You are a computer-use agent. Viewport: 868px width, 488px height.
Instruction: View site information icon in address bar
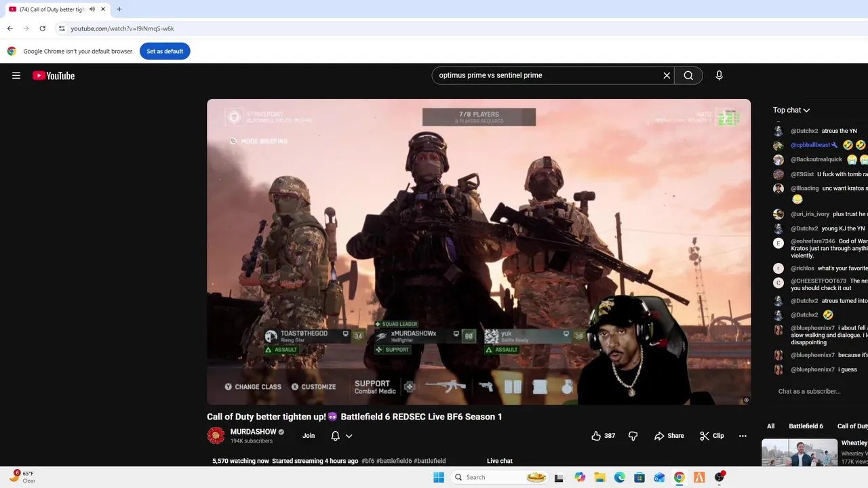click(62, 28)
